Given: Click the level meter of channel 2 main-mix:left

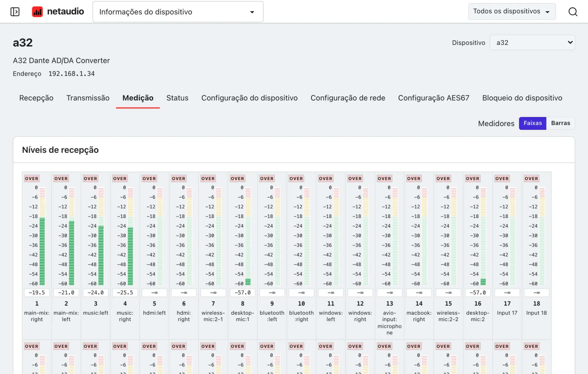Looking at the screenshot, I should pyautogui.click(x=71, y=236).
